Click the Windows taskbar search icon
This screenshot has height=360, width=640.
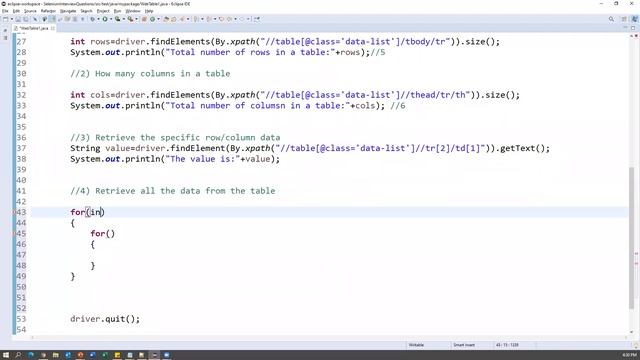click(18, 355)
